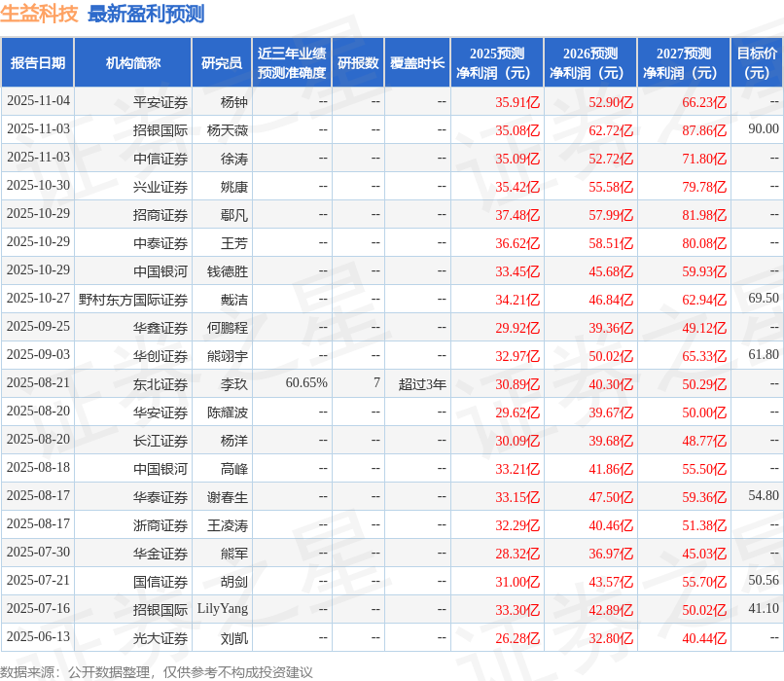Click 2027 forecast value 87.86亿
Viewport: 784px width, 681px height.
click(704, 130)
